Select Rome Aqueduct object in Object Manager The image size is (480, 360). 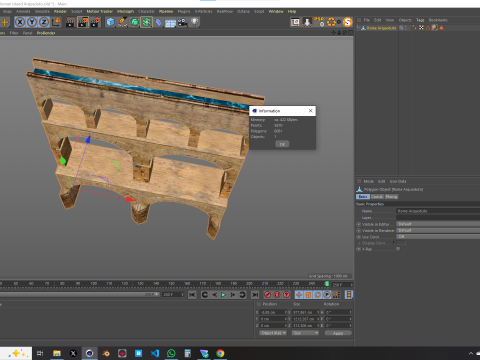pos(381,28)
